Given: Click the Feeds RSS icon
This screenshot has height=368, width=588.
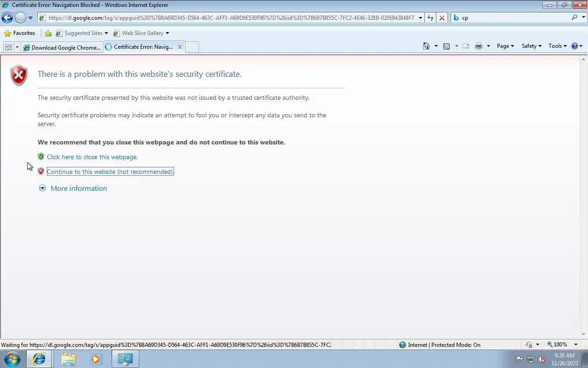Looking at the screenshot, I should [447, 46].
